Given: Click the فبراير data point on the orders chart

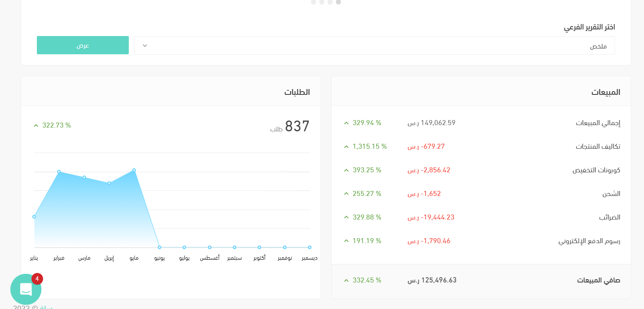Looking at the screenshot, I should tap(59, 171).
